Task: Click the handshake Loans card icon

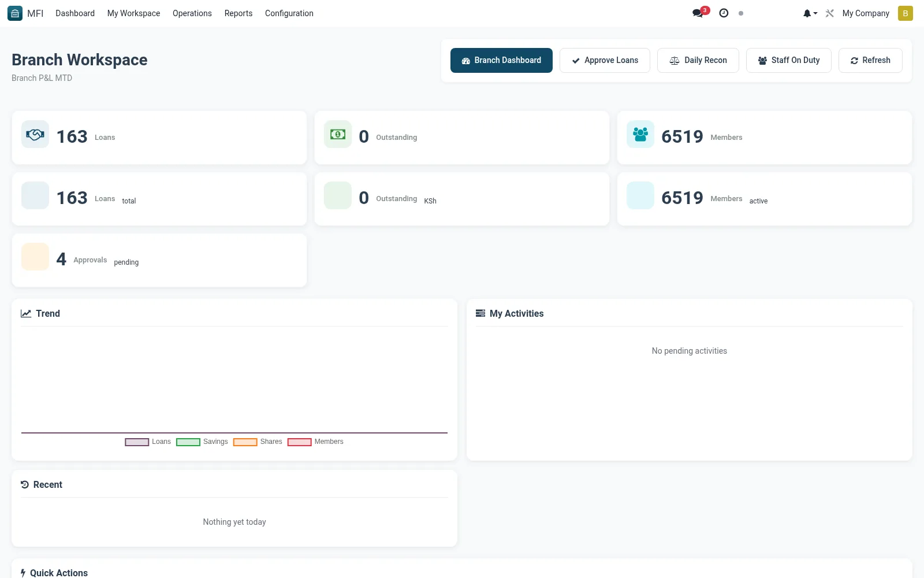Action: [x=35, y=135]
